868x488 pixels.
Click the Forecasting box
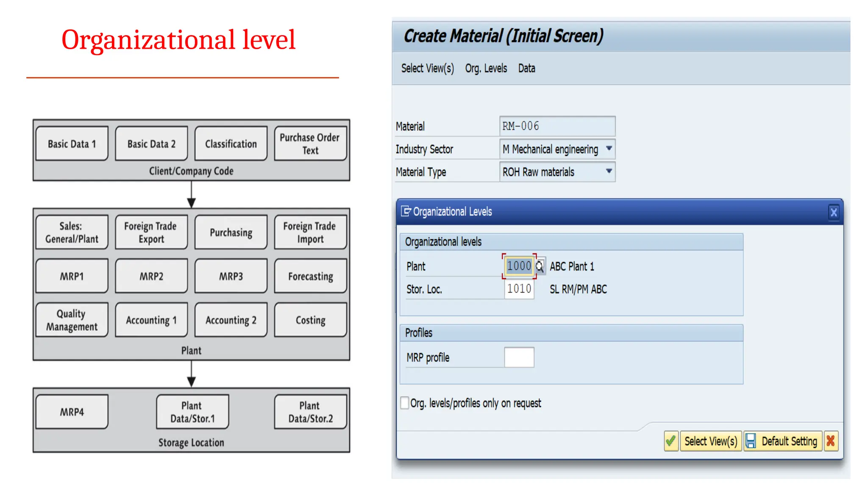coord(310,276)
